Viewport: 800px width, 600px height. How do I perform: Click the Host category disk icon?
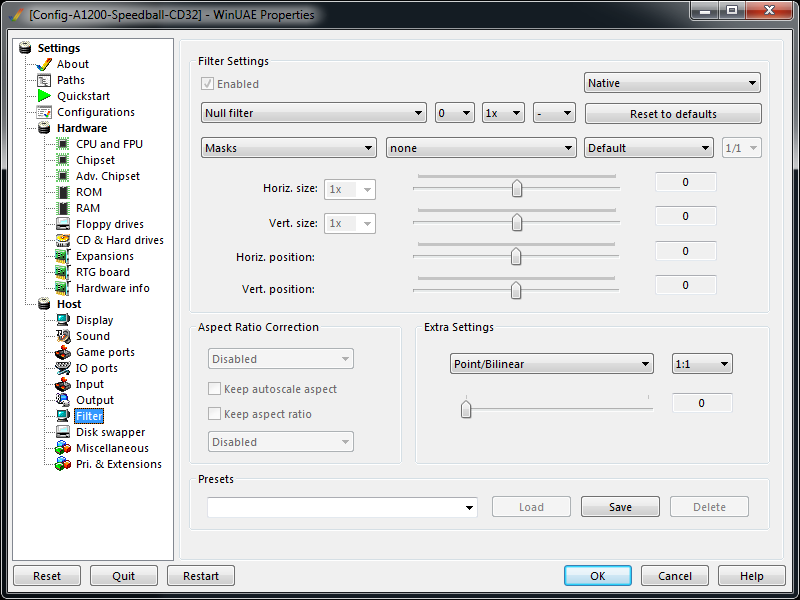click(44, 304)
